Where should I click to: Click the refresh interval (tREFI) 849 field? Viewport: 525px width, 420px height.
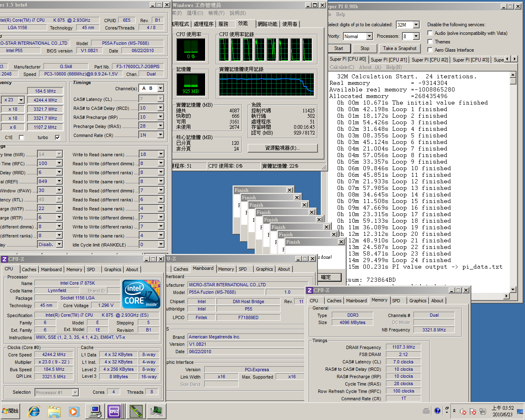coord(50,181)
